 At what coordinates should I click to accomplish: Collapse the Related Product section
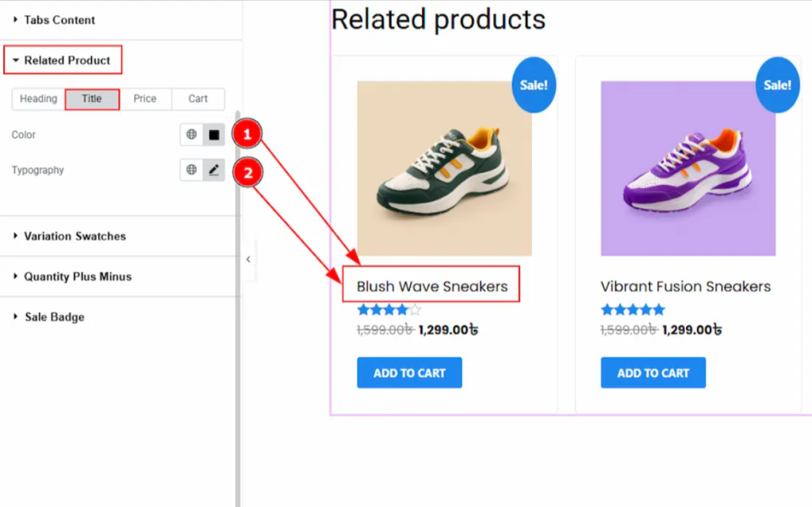click(x=67, y=60)
